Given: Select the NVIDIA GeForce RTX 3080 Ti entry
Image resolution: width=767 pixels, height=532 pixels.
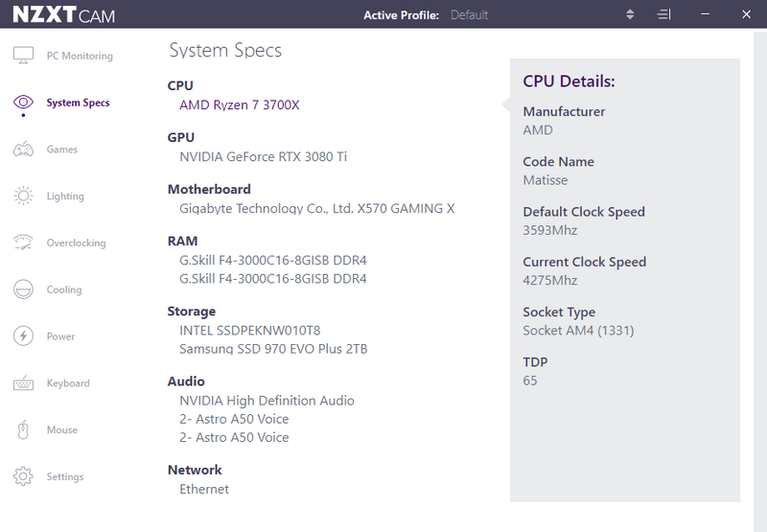Looking at the screenshot, I should (x=263, y=156).
